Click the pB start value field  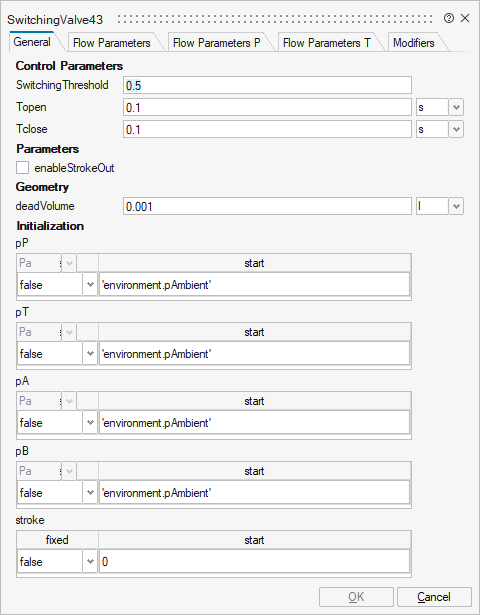pyautogui.click(x=254, y=493)
